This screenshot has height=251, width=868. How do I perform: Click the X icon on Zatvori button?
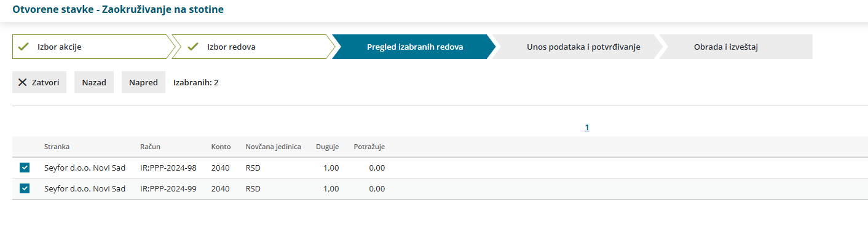22,82
